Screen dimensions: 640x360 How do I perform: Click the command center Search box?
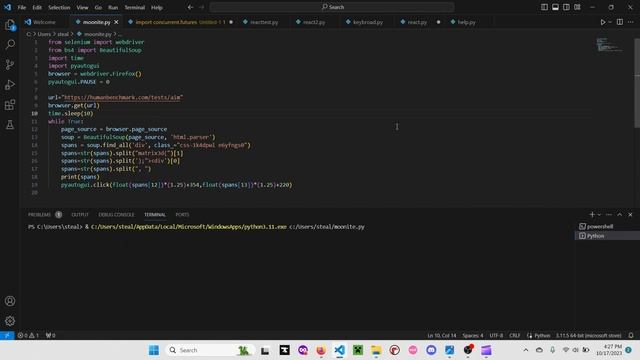click(x=332, y=7)
